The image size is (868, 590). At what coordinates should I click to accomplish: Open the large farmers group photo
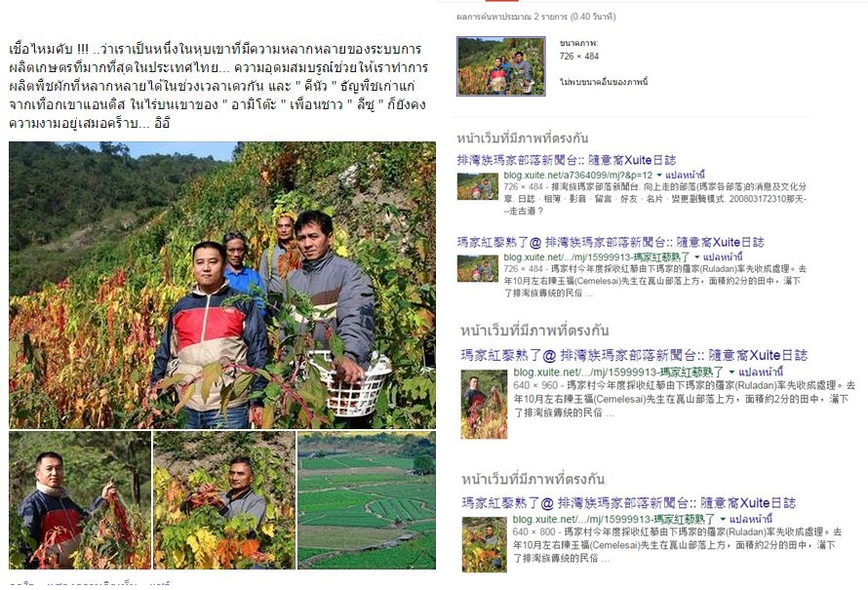point(222,285)
